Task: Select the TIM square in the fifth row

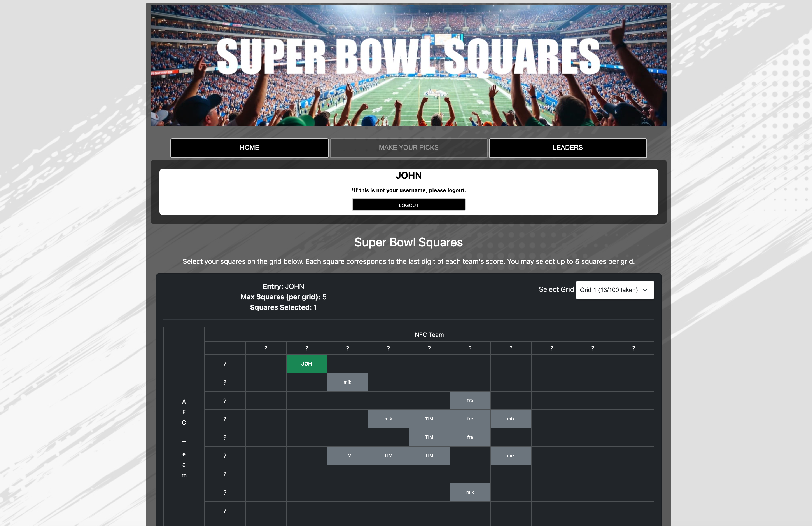Action: [x=429, y=437]
